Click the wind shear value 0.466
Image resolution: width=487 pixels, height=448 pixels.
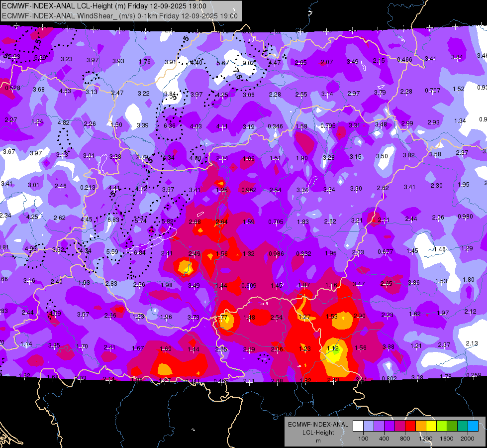tap(405, 59)
